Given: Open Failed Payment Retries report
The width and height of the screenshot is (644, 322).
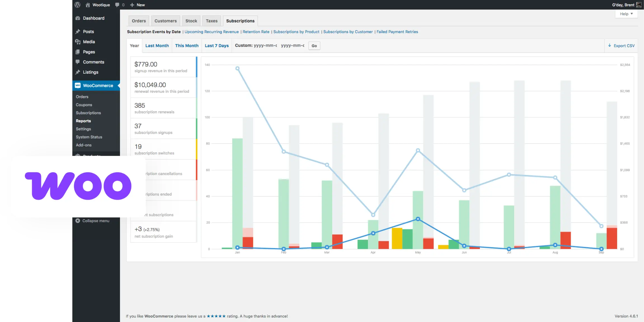Looking at the screenshot, I should point(397,32).
